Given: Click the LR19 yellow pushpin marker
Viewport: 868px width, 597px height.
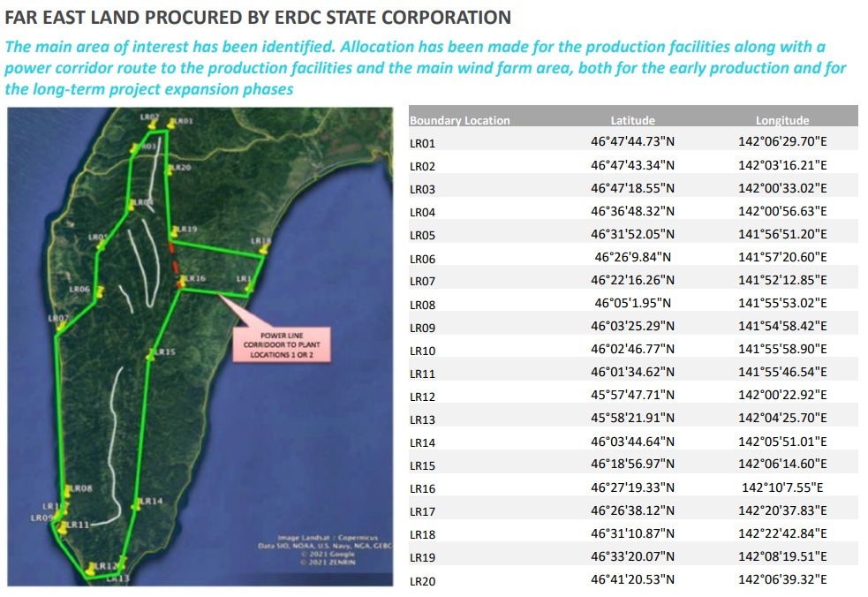Looking at the screenshot, I should pyautogui.click(x=176, y=231).
